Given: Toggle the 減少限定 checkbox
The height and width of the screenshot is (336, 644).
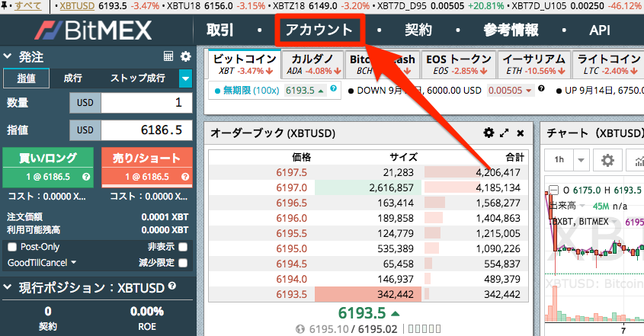Looking at the screenshot, I should point(183,263).
